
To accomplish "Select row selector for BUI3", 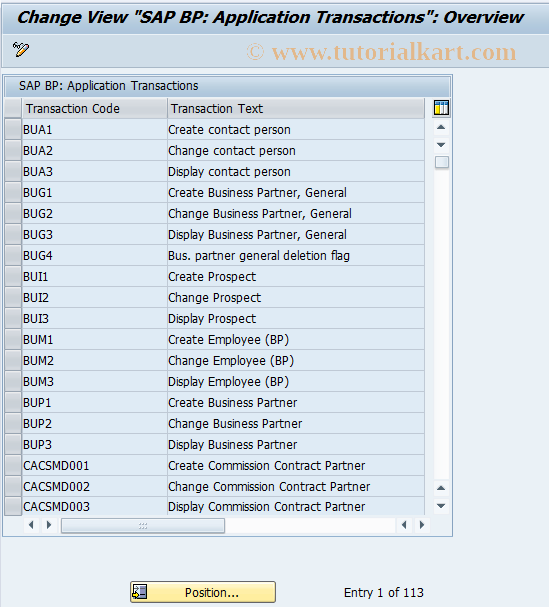I will click(13, 318).
